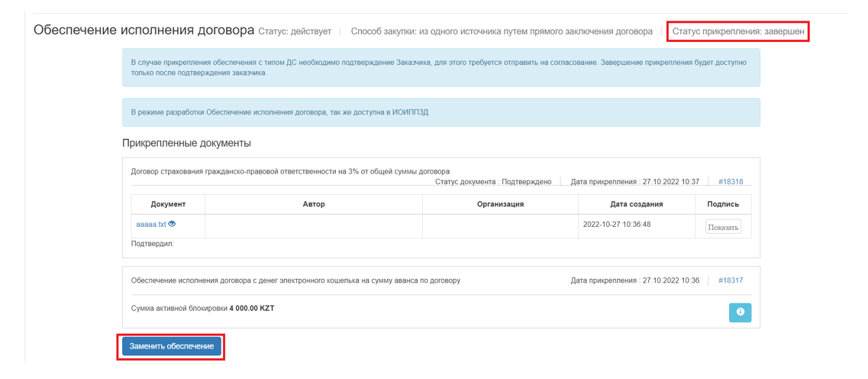Screen dimensions: 868x379
Task: Click Показать in the Подпись column
Action: click(722, 227)
